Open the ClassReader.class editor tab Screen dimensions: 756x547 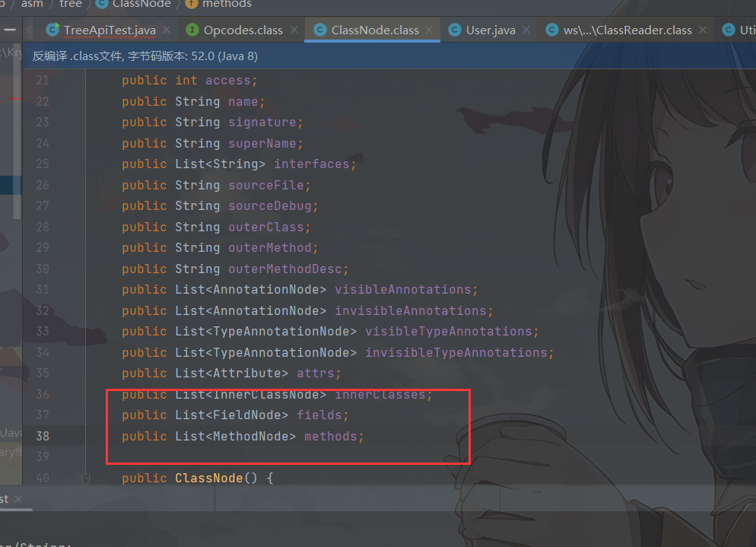tap(627, 30)
